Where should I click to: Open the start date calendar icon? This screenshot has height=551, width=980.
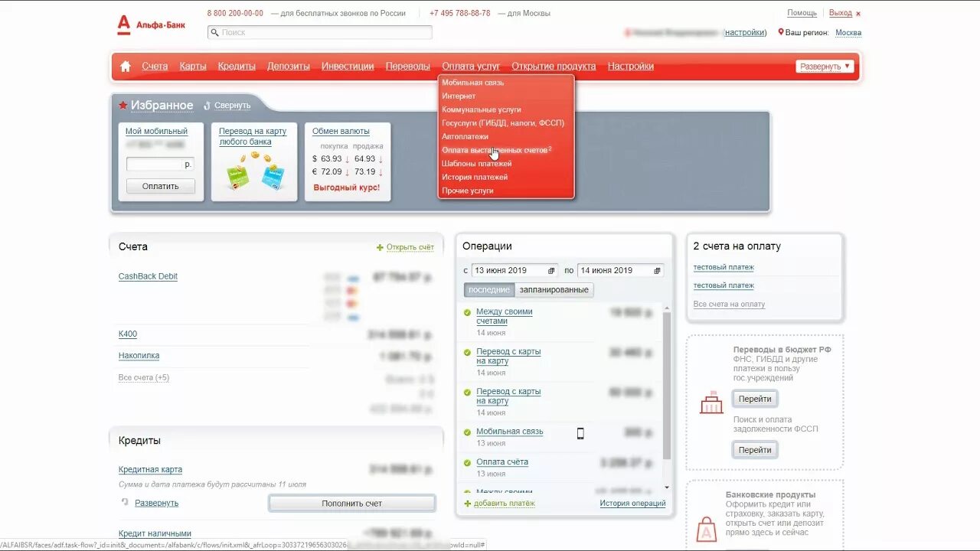551,270
